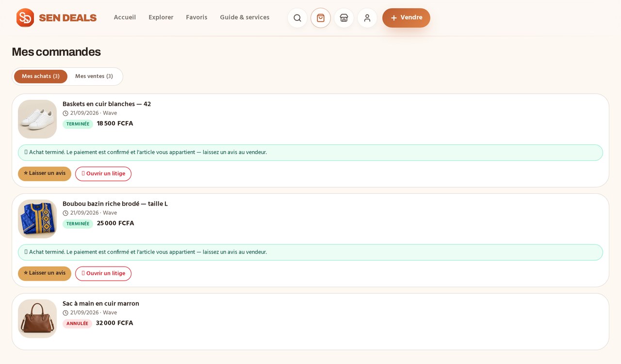The height and width of the screenshot is (364, 621).
Task: Click the clock icon on Baskets order
Action: tap(65, 113)
